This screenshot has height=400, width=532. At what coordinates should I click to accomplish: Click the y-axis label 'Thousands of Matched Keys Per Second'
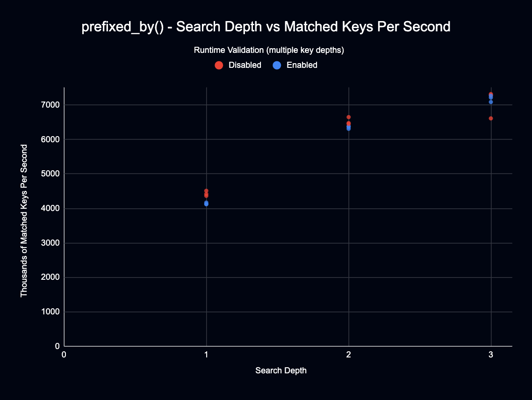click(24, 221)
